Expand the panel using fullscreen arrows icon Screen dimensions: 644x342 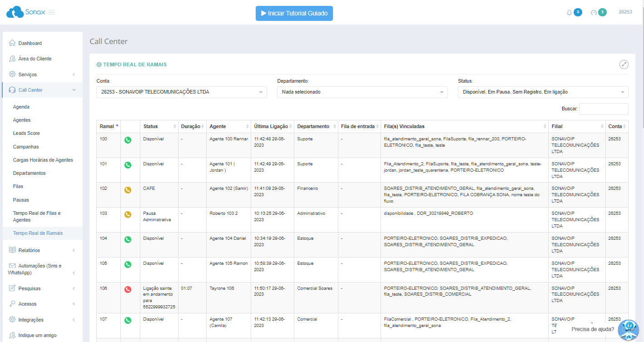(x=624, y=64)
